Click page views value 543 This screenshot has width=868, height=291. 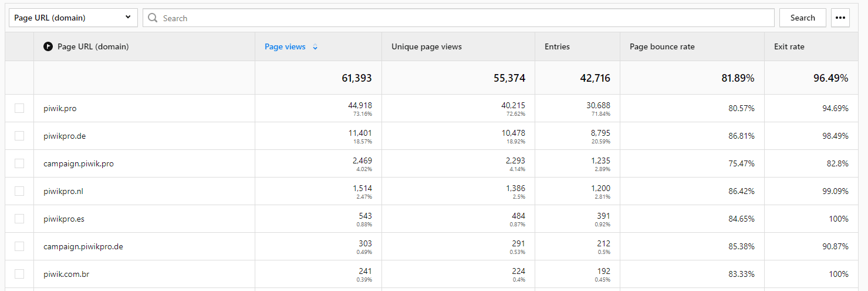click(365, 216)
